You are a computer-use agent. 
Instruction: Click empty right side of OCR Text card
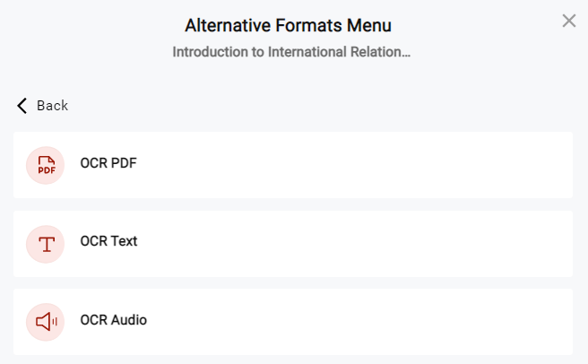[x=448, y=243]
